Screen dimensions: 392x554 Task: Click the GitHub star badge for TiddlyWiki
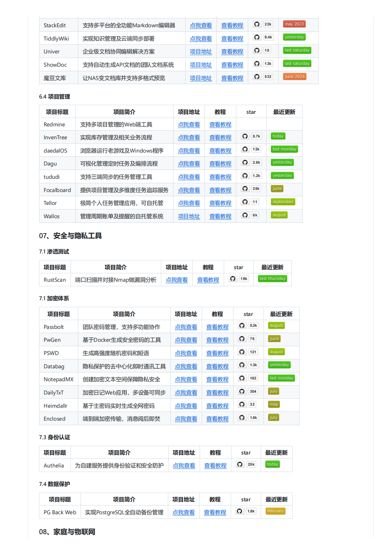tap(263, 37)
